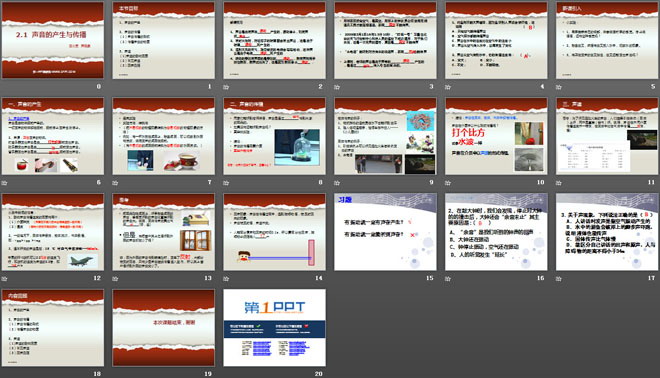Click the animation star icon under slide 4
Screen dimensions: 660x378
click(448, 87)
